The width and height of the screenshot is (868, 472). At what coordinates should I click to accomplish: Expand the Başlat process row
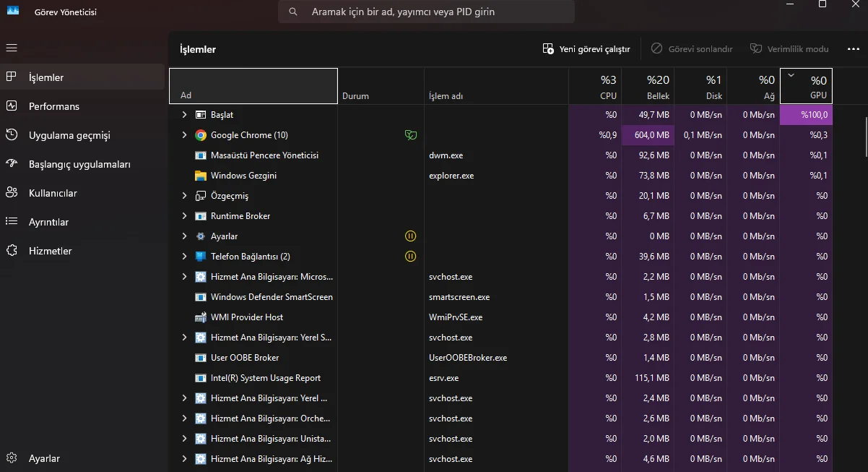click(184, 115)
